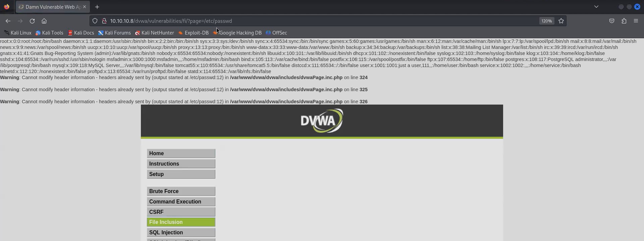Maximize the Firefox window

click(x=629, y=7)
